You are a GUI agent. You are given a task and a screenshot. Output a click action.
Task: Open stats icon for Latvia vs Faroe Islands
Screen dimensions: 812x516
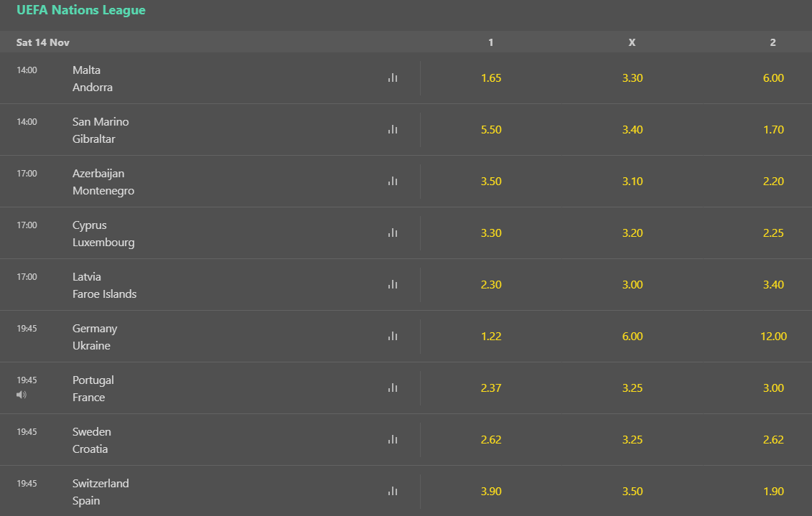393,285
